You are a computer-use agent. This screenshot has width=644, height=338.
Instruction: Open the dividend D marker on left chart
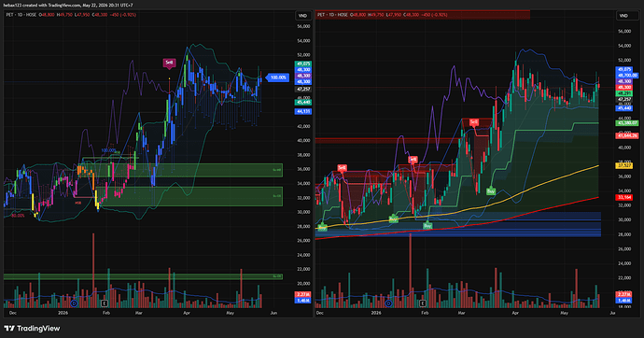coord(74,303)
